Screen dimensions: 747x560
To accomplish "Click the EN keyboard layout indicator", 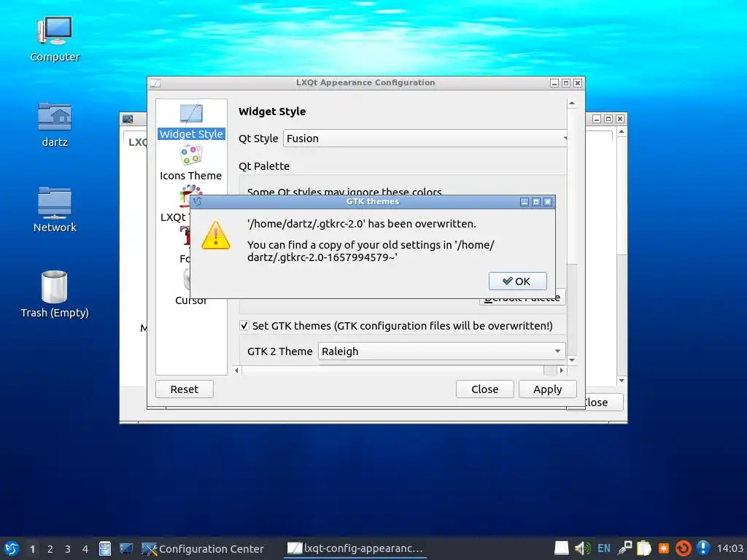I will click(x=603, y=548).
